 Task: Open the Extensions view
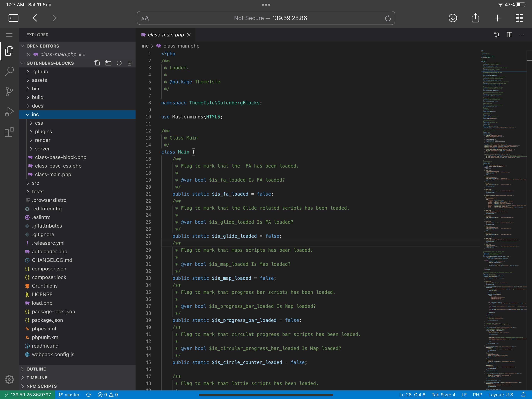9,132
